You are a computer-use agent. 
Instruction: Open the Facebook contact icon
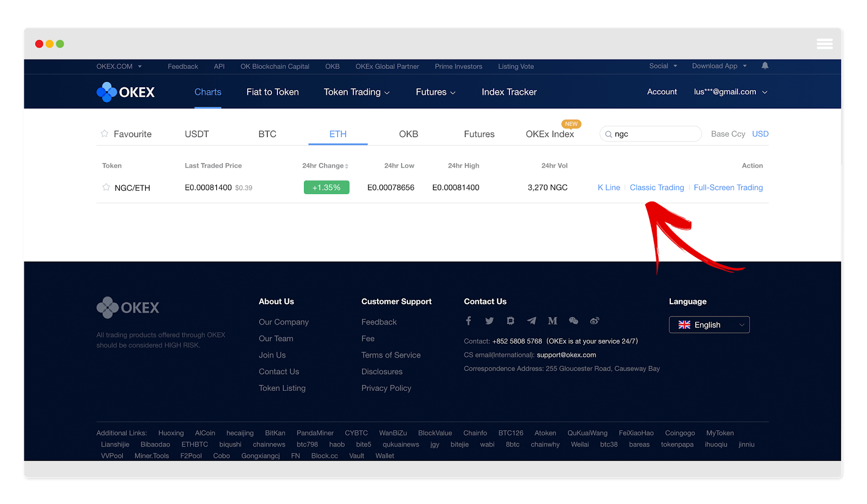[x=469, y=321]
